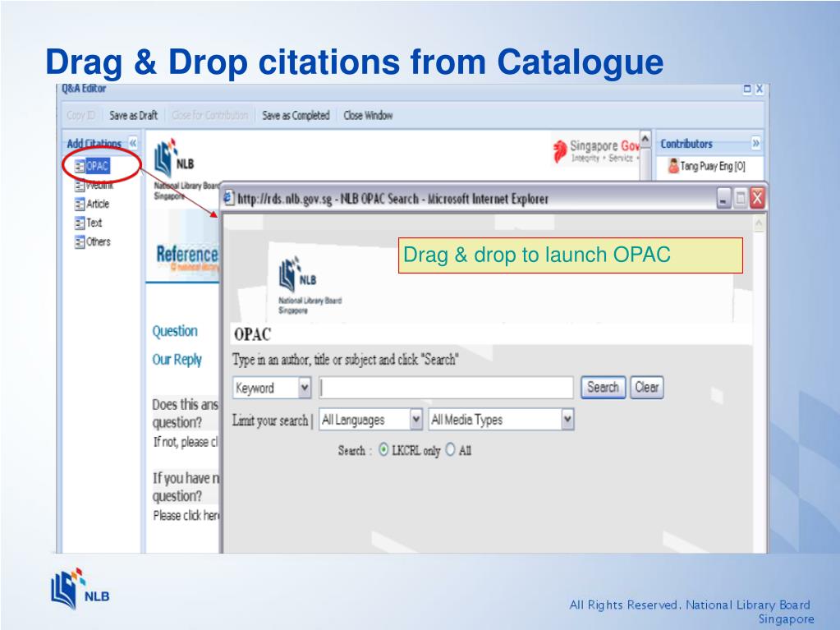Maximize the NLB OPAC Search window

[741, 199]
